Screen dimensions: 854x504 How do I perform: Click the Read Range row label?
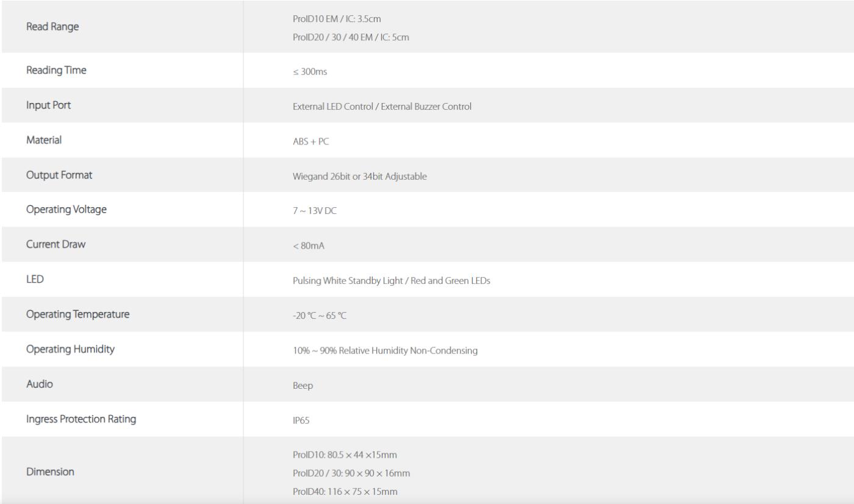click(x=52, y=28)
